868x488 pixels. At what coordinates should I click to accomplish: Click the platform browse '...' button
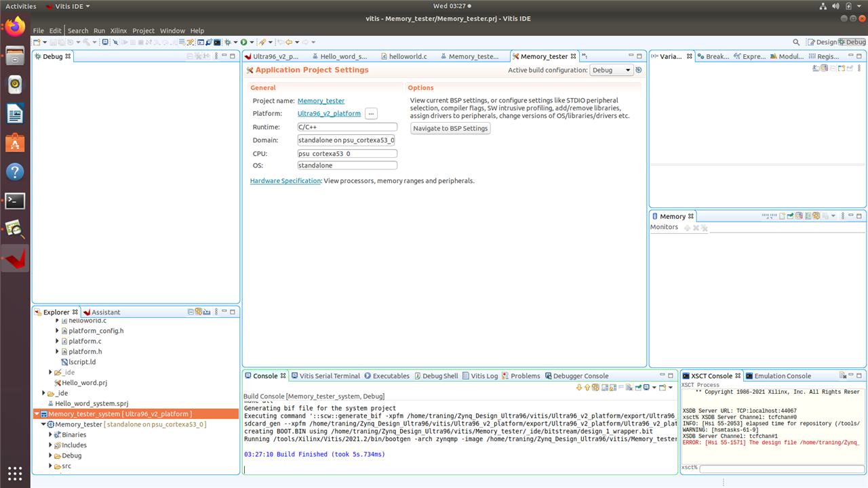click(371, 114)
